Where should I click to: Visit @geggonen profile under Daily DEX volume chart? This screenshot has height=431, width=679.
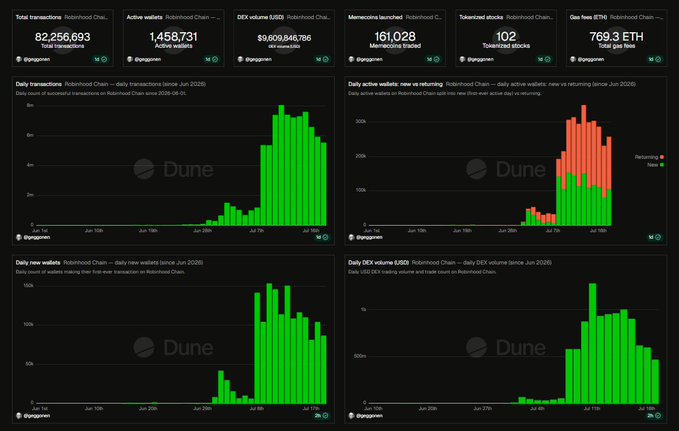coord(369,416)
